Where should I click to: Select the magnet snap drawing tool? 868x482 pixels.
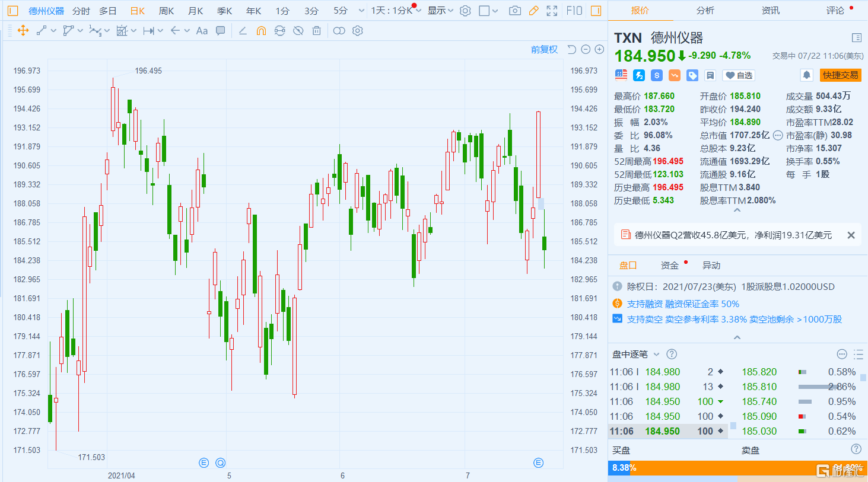(x=261, y=31)
